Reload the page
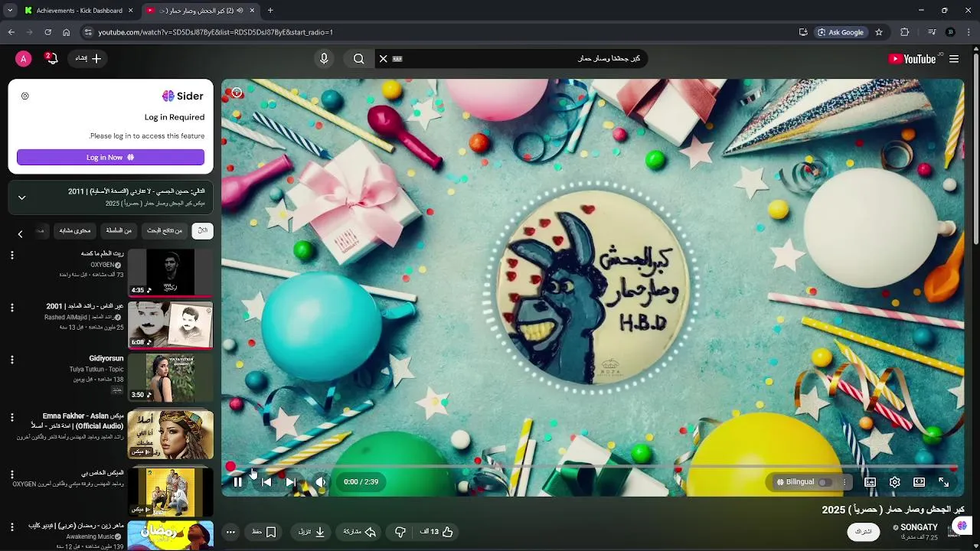The image size is (980, 551). coord(47,32)
